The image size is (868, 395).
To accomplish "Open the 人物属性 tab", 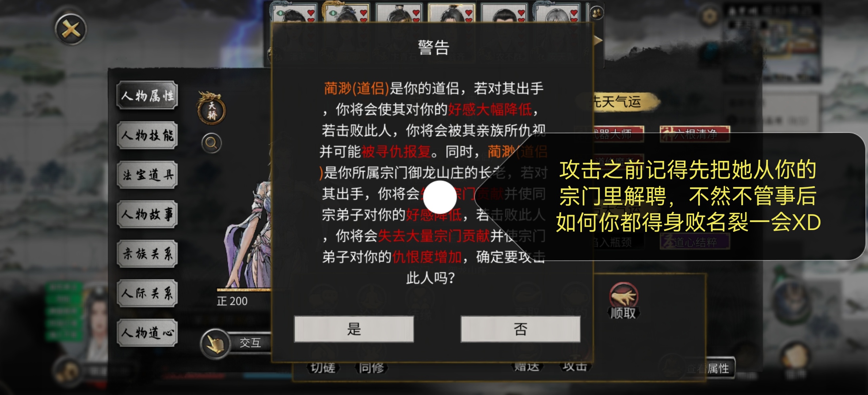I will [x=147, y=96].
